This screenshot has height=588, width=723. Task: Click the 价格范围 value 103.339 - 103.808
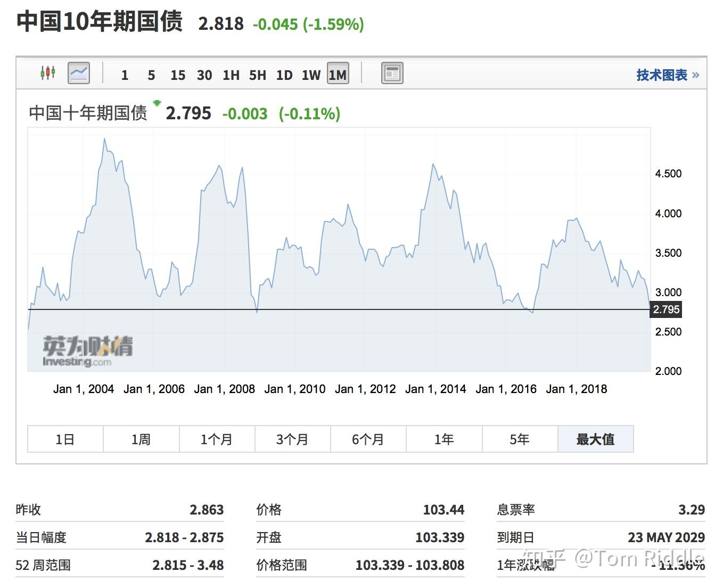tap(410, 565)
